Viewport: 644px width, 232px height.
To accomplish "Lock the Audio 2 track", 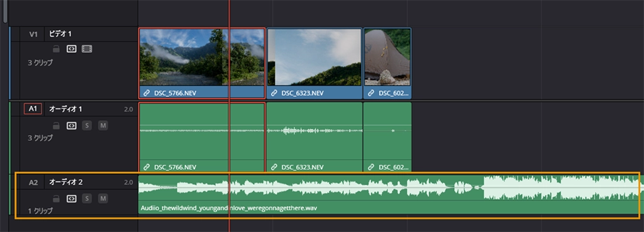I will (x=56, y=199).
